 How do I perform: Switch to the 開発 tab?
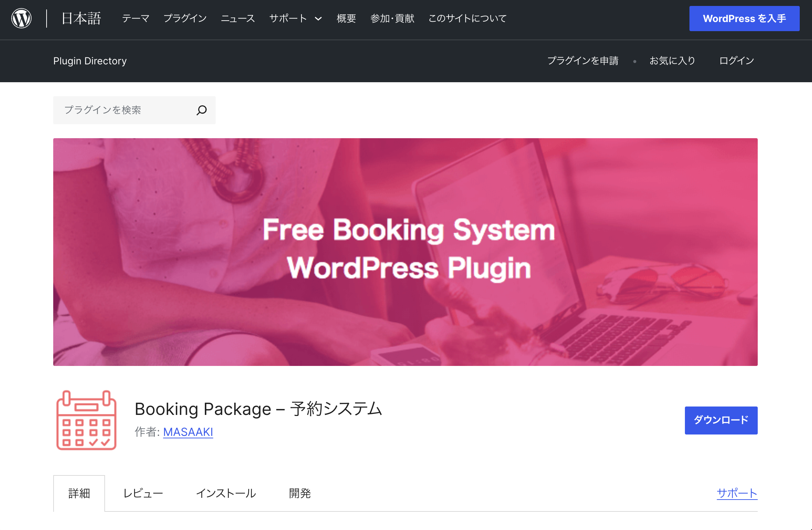[x=300, y=493]
